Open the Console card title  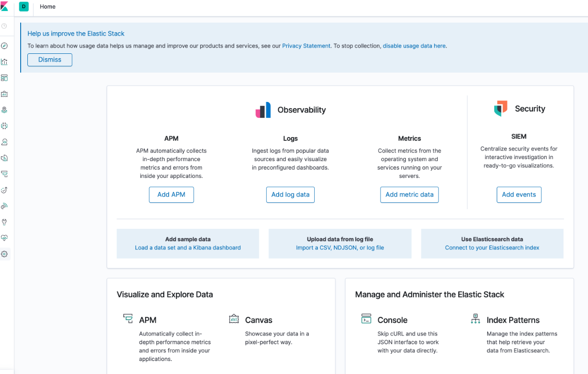[x=392, y=320]
